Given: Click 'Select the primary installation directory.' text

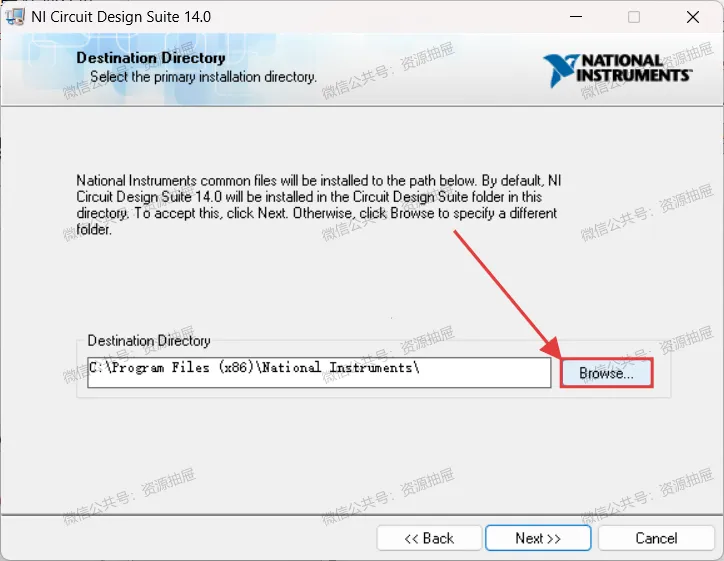Looking at the screenshot, I should click(x=203, y=77).
